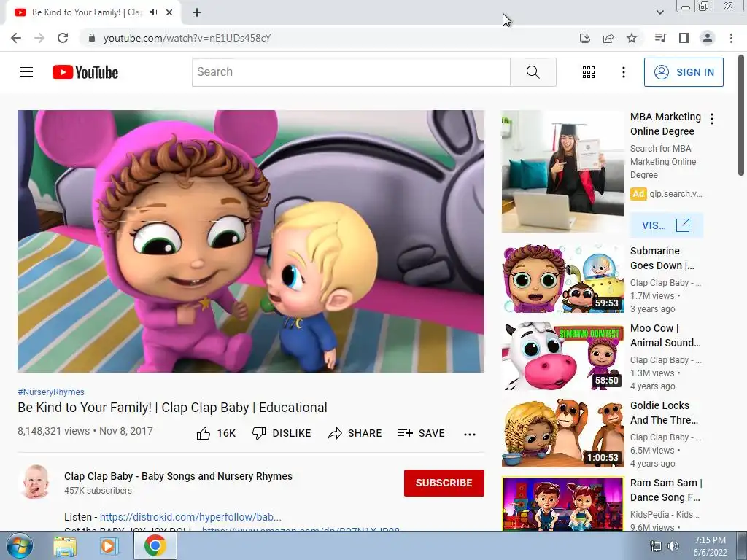Click the magnifier search button
This screenshot has width=747, height=560.
533,72
